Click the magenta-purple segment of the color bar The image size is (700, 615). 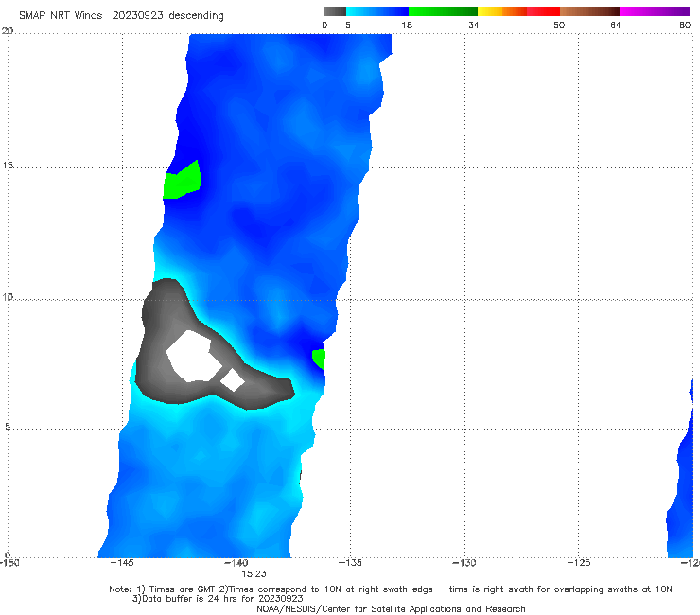[x=655, y=11]
